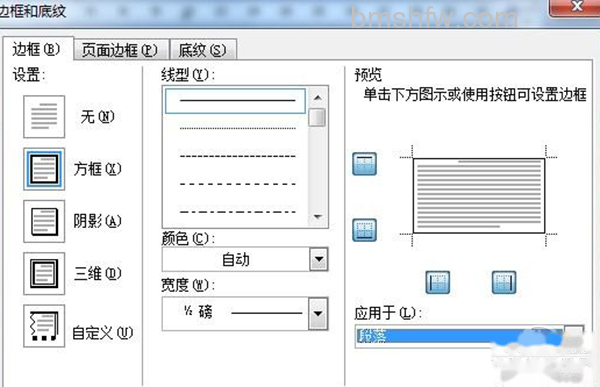Click the 阴影(A) label text
The height and width of the screenshot is (387, 600).
click(98, 221)
